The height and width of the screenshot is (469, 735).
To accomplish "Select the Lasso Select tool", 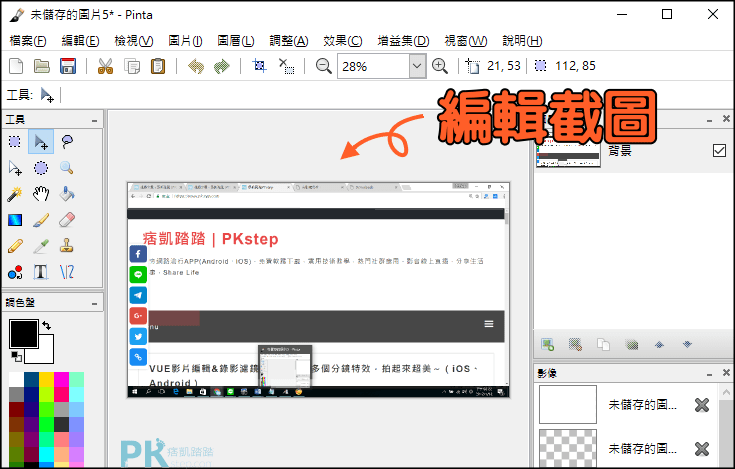I will 67,141.
